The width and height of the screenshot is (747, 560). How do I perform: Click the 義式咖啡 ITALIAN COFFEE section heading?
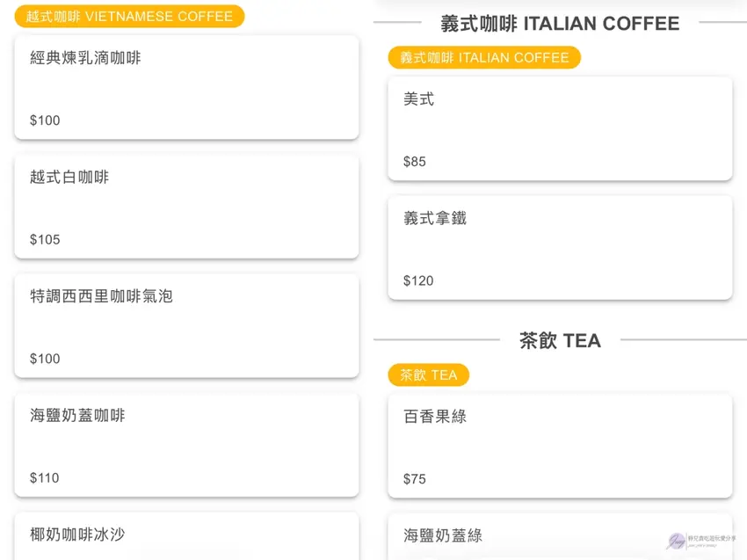(560, 24)
